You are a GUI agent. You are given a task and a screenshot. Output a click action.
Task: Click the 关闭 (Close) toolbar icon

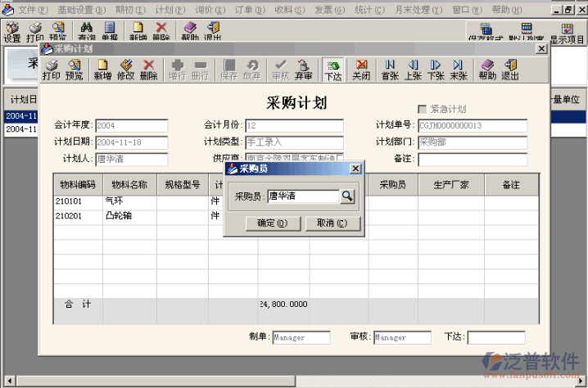click(361, 70)
